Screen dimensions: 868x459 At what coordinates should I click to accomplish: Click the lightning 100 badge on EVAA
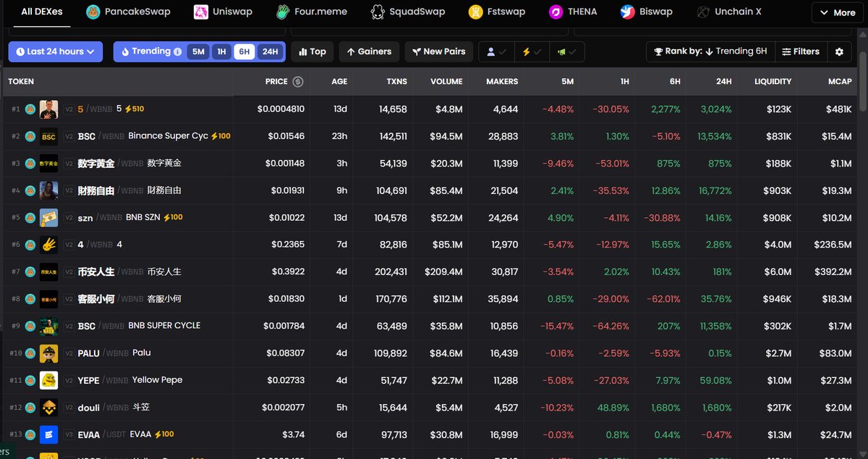point(164,434)
